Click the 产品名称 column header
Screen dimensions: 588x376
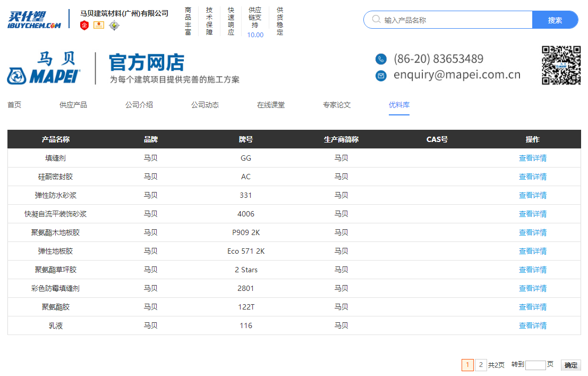55,139
